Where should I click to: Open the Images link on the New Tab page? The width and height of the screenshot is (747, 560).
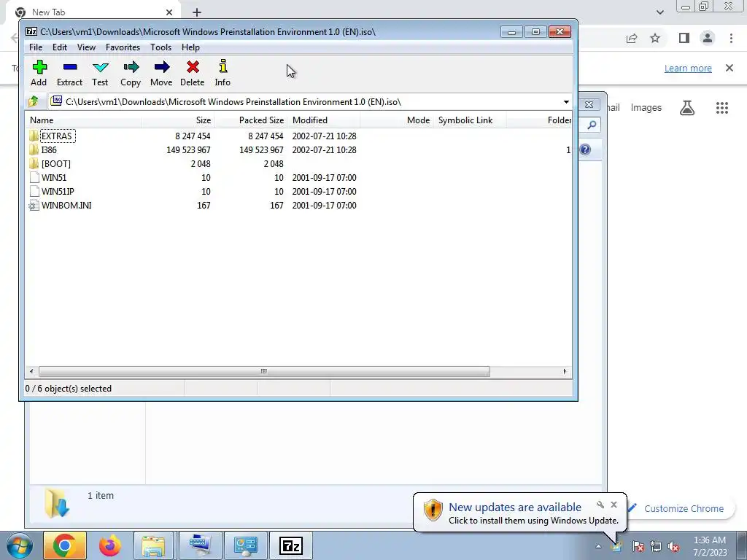646,108
